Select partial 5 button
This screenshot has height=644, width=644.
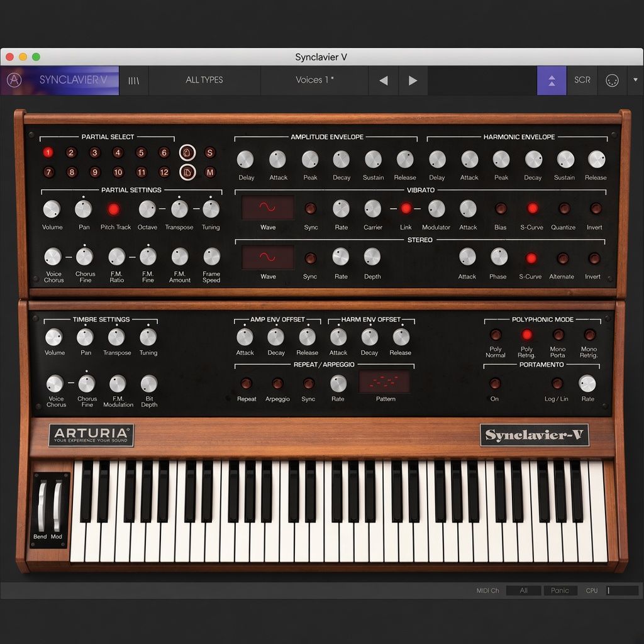tap(141, 153)
